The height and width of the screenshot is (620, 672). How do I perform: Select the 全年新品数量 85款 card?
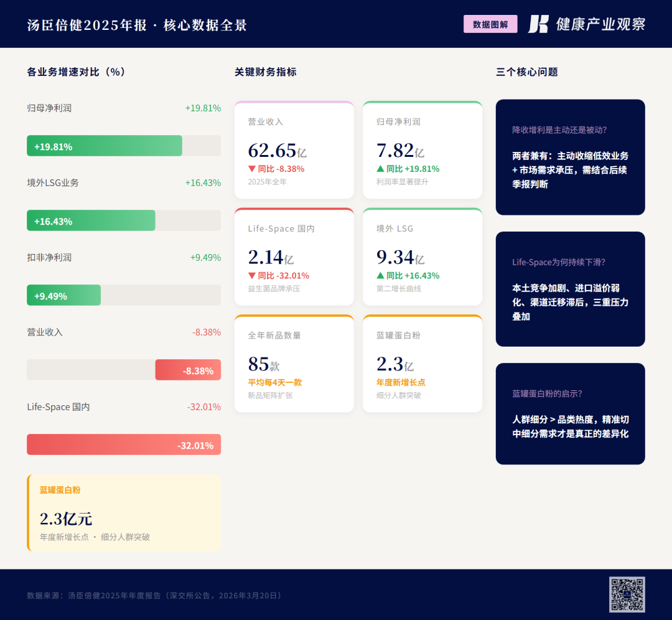pos(294,364)
